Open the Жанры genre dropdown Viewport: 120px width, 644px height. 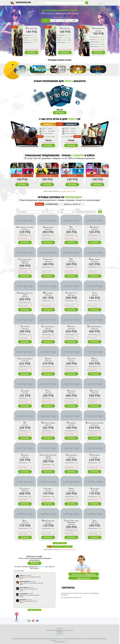(x=52, y=212)
